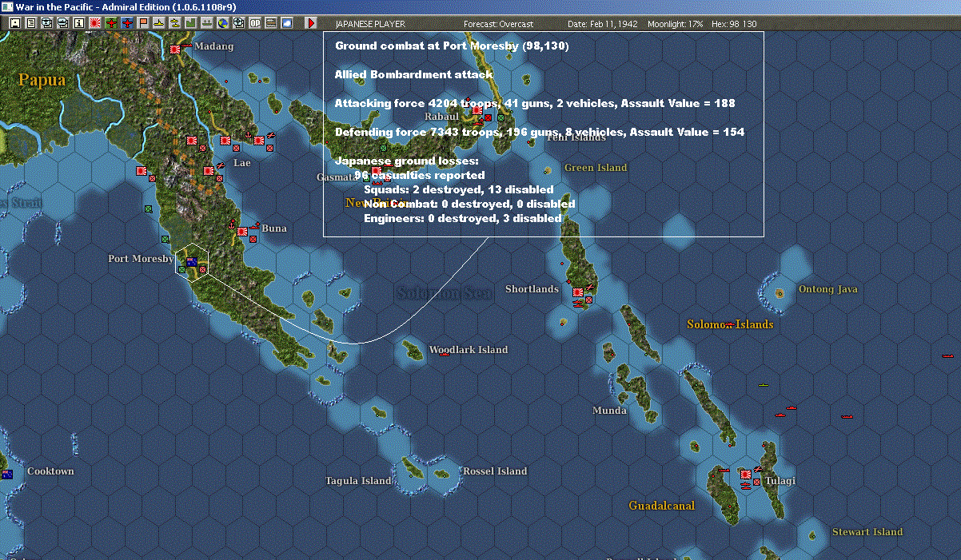
Task: Click 'Squads: 2 destroyed, 13 disabled' line
Action: 458,190
